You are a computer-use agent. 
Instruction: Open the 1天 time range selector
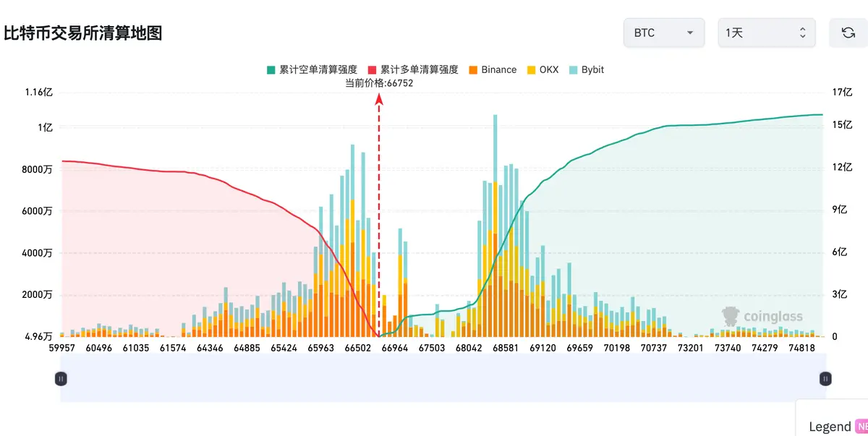click(767, 33)
